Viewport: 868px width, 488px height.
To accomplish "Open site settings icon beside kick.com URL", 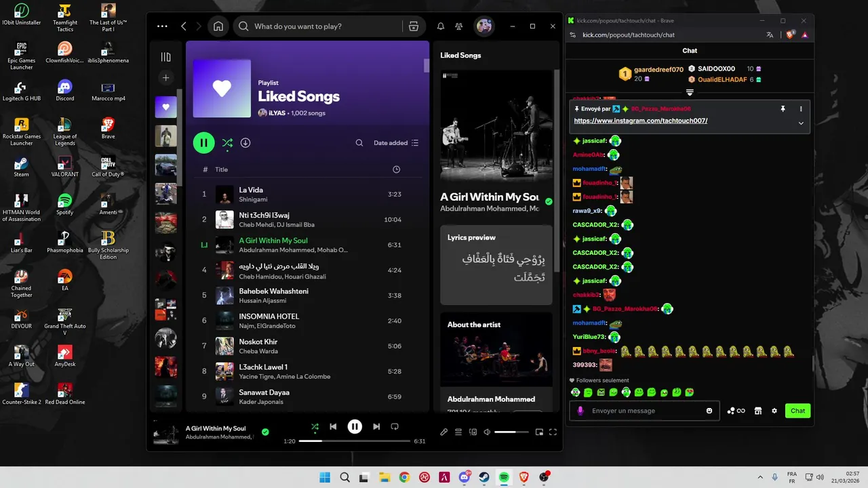I will point(572,35).
